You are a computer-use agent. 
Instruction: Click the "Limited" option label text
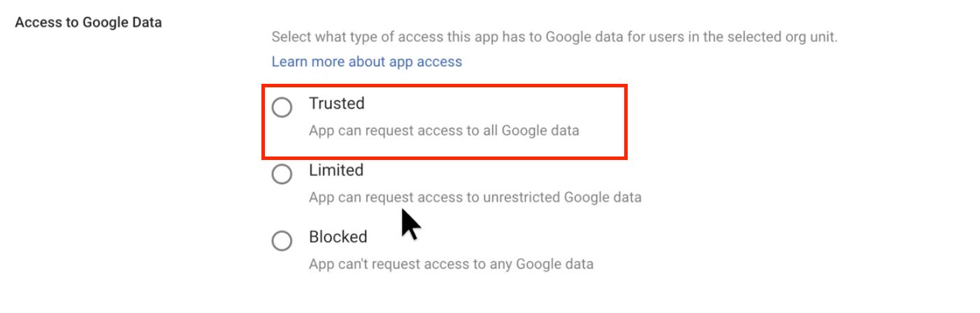[x=336, y=170]
